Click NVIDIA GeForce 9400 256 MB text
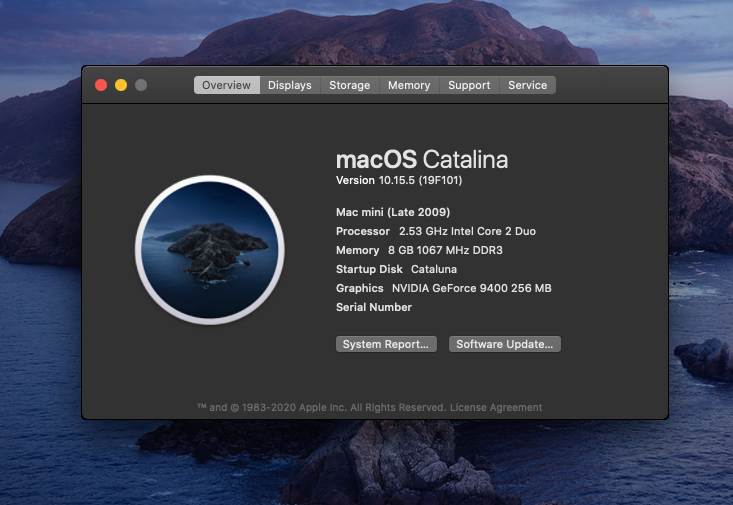The image size is (733, 505). (472, 288)
